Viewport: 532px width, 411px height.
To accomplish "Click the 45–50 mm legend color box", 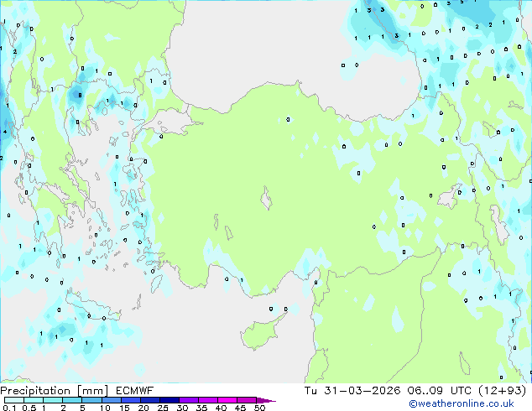I will point(247,400).
